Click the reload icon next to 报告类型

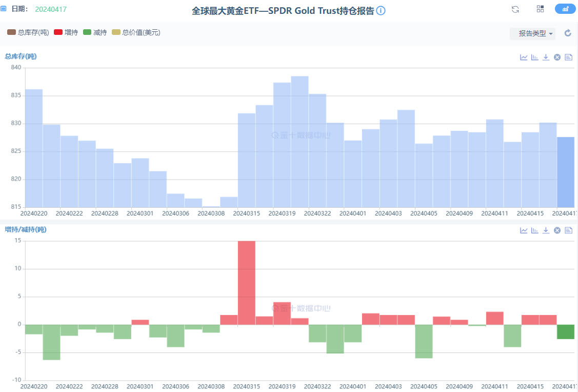click(568, 33)
